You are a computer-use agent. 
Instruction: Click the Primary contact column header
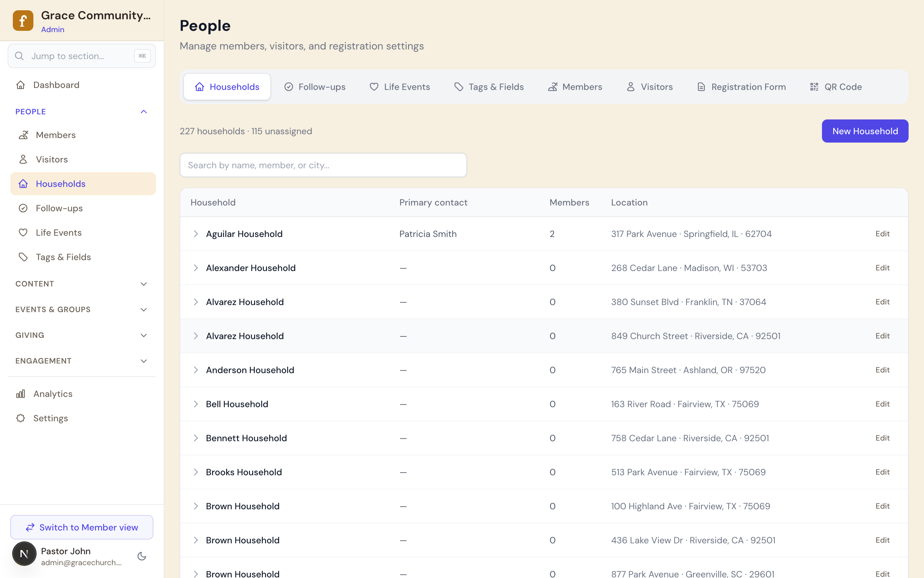(x=433, y=203)
